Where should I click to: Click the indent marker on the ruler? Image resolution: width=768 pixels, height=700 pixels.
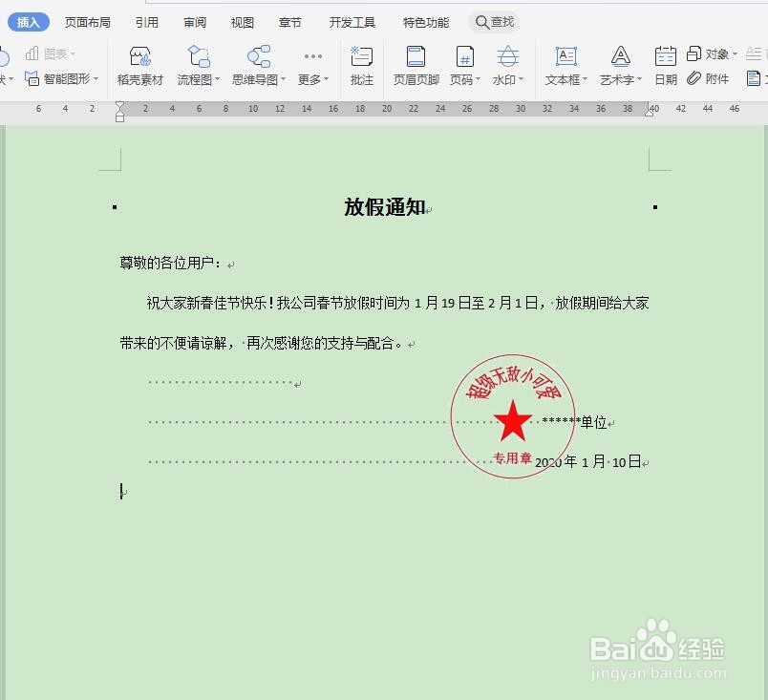tap(119, 113)
